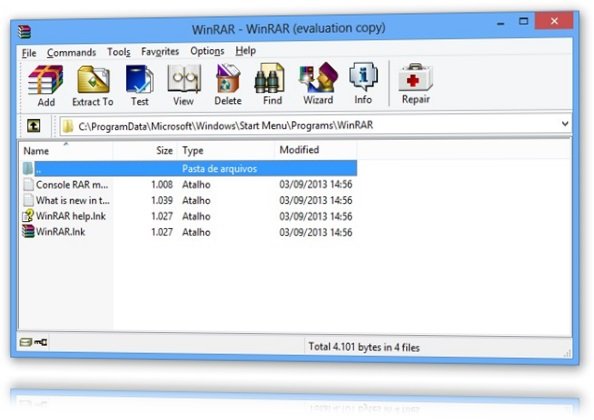
Task: Select WinRAR help.lnk file name
Action: coord(71,216)
